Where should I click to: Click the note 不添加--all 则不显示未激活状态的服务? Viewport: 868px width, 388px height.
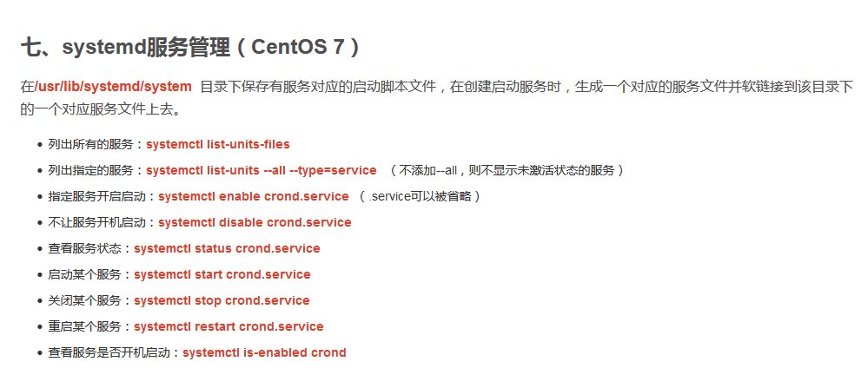point(507,170)
